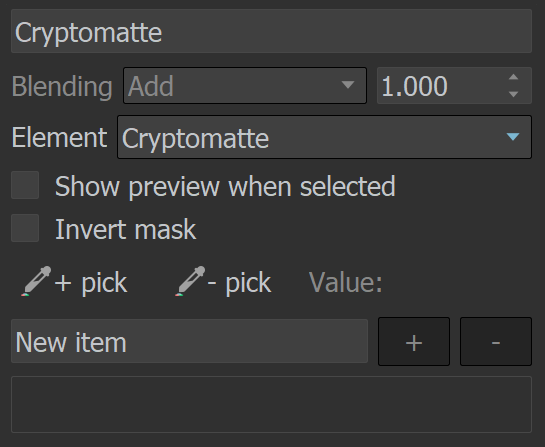Focus the 'New item' text field

(189, 341)
